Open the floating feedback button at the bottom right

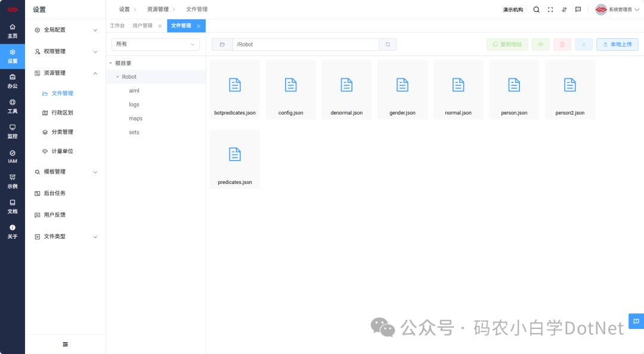(636, 321)
